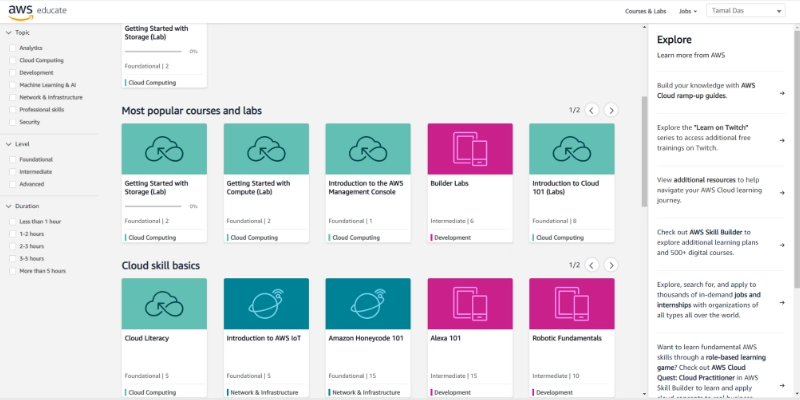Image resolution: width=800 pixels, height=400 pixels.
Task: Go to previous page of Most popular courses
Action: 591,110
